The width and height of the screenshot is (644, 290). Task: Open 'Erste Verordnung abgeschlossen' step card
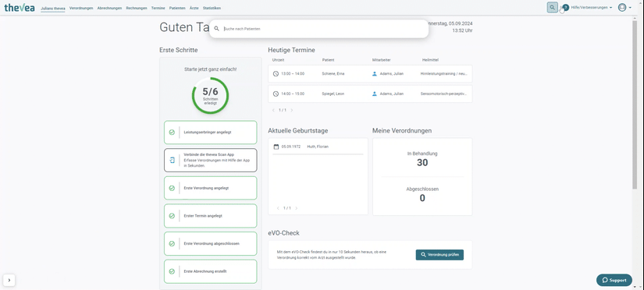point(210,244)
